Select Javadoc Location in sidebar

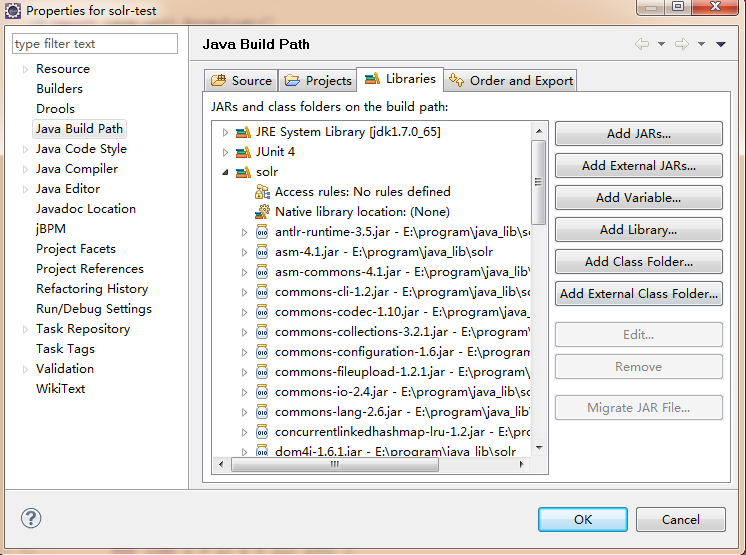[x=86, y=209]
